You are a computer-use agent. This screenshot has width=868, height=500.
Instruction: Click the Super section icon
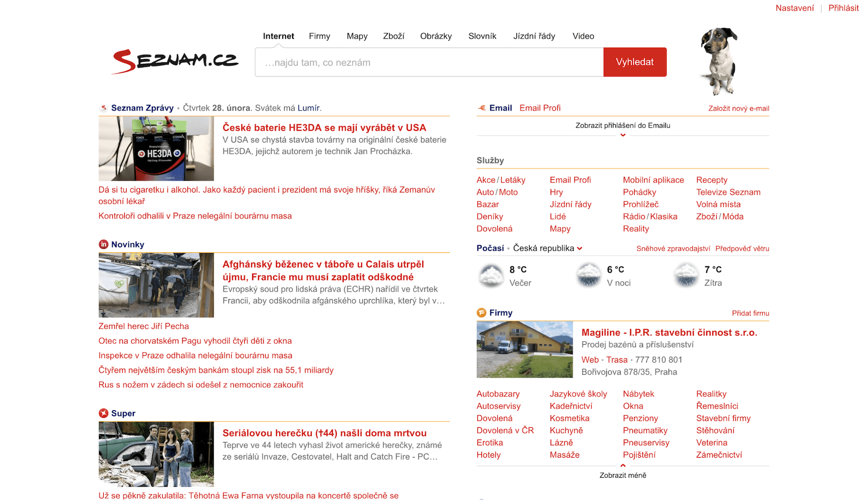[x=103, y=413]
